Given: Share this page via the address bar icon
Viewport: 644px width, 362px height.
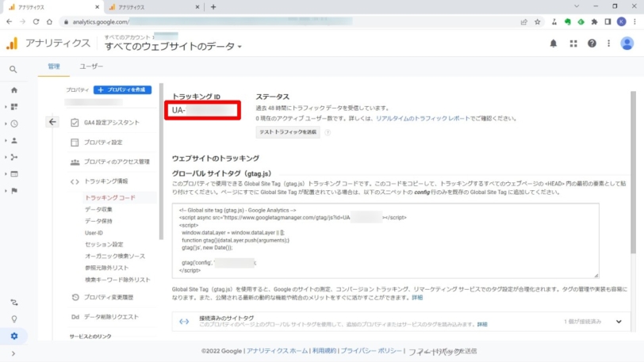Looking at the screenshot, I should (523, 21).
